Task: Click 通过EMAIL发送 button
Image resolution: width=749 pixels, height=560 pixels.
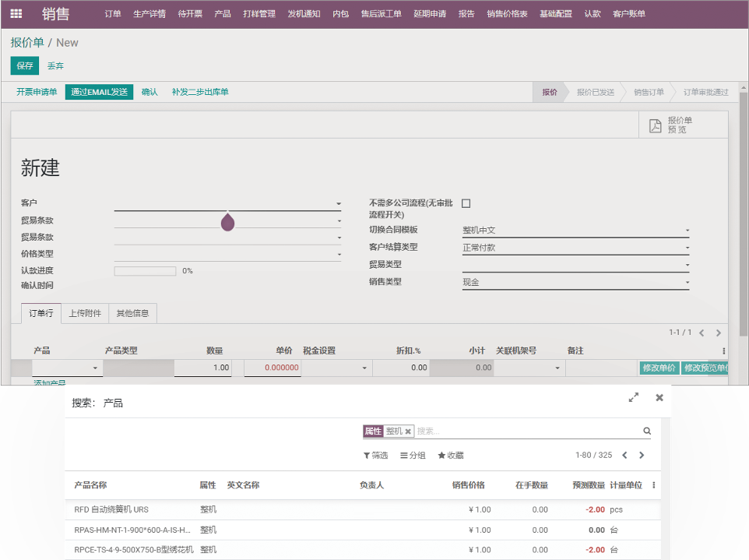Action: tap(99, 92)
